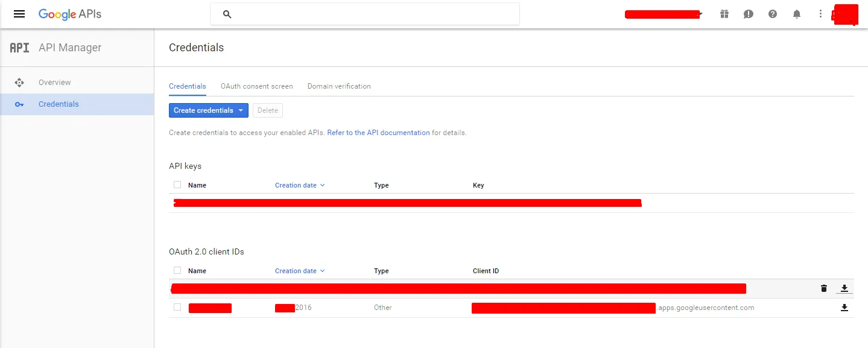Open the Create credentials dropdown
Viewport: 868px width, 348px height.
pos(208,110)
